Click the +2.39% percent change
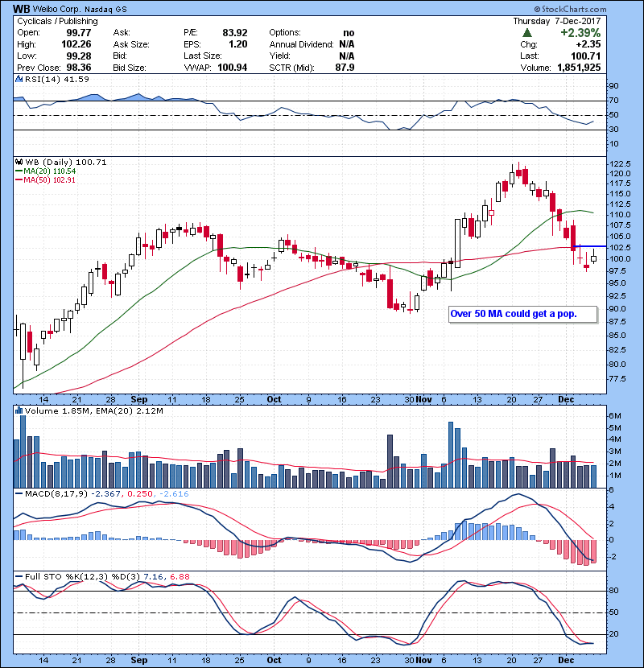Viewport: 644px width, 668px height. (x=580, y=33)
